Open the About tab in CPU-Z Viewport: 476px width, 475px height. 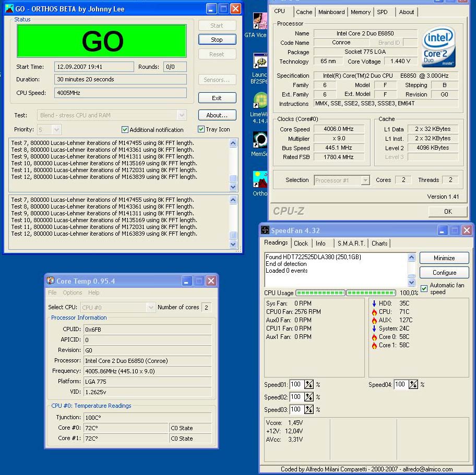click(x=407, y=12)
